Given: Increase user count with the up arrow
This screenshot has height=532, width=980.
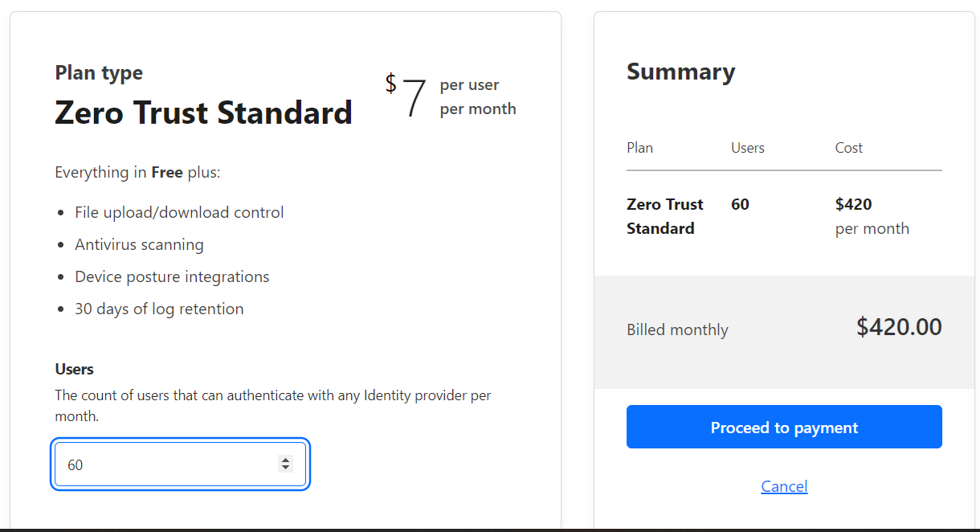Looking at the screenshot, I should tap(285, 460).
